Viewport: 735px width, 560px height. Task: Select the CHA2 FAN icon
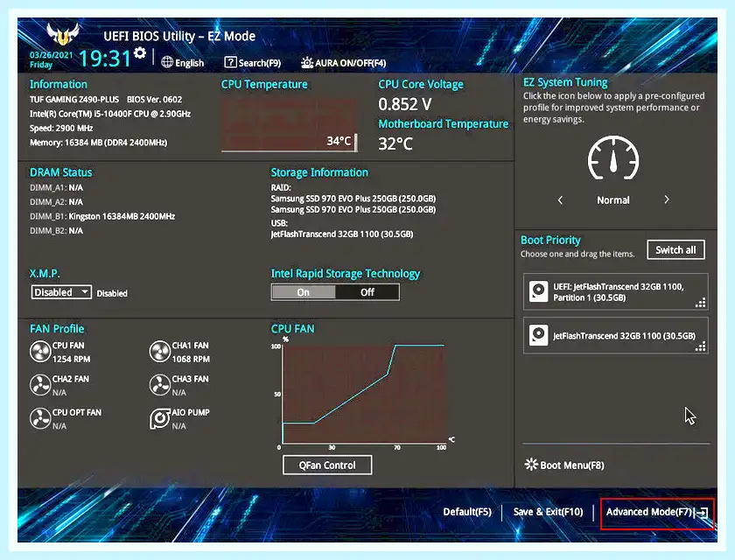[40, 385]
